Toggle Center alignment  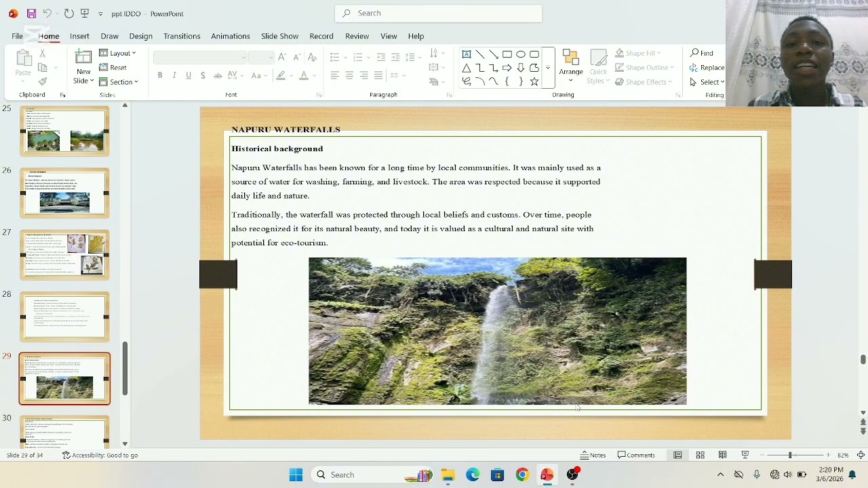[349, 75]
